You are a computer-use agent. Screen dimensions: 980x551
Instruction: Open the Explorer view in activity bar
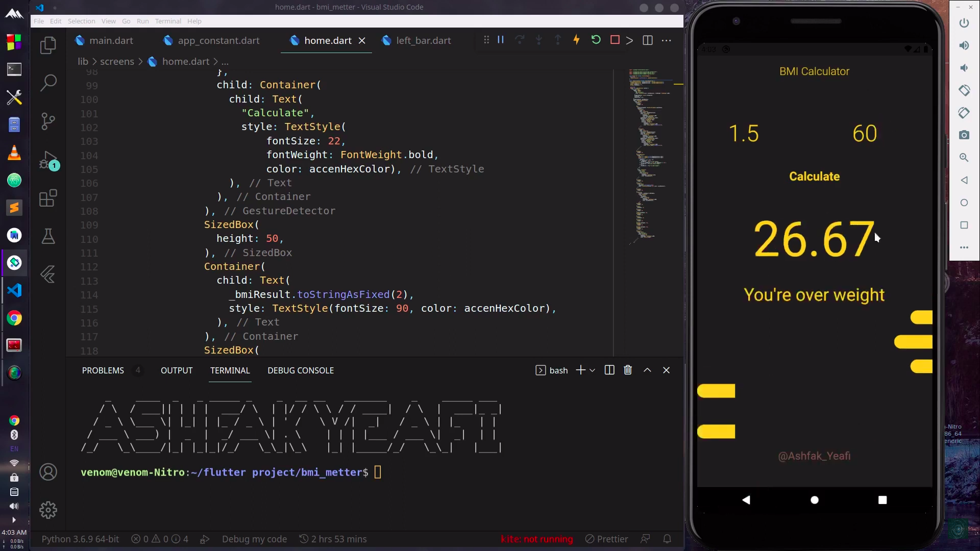click(x=48, y=45)
